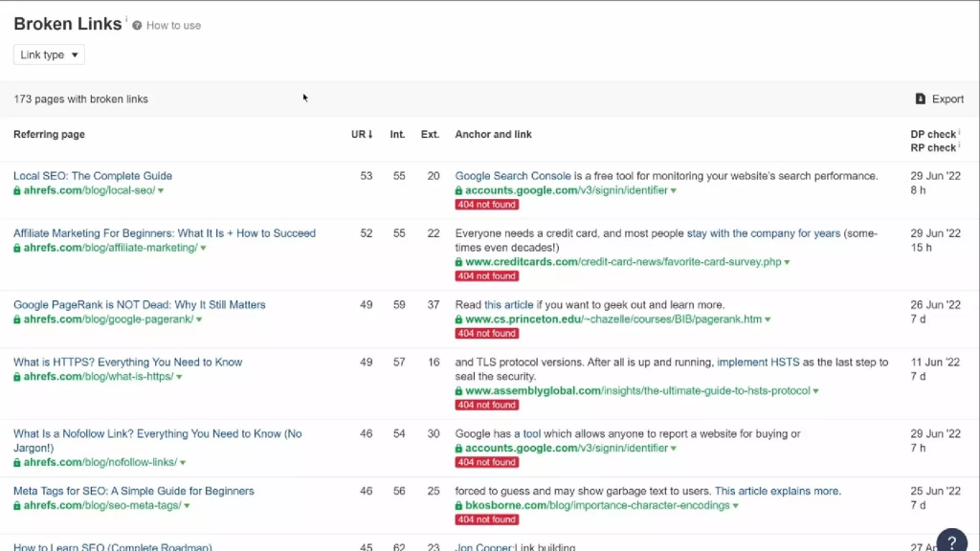This screenshot has height=551, width=980.
Task: Expand caret next to ahrefs.com/blog/affiliate-marketing/
Action: [x=203, y=249]
